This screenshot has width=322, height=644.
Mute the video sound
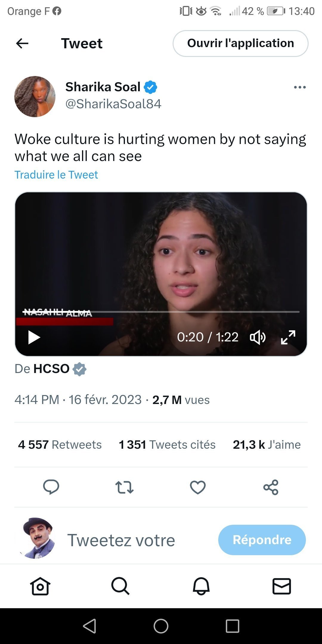tap(258, 337)
